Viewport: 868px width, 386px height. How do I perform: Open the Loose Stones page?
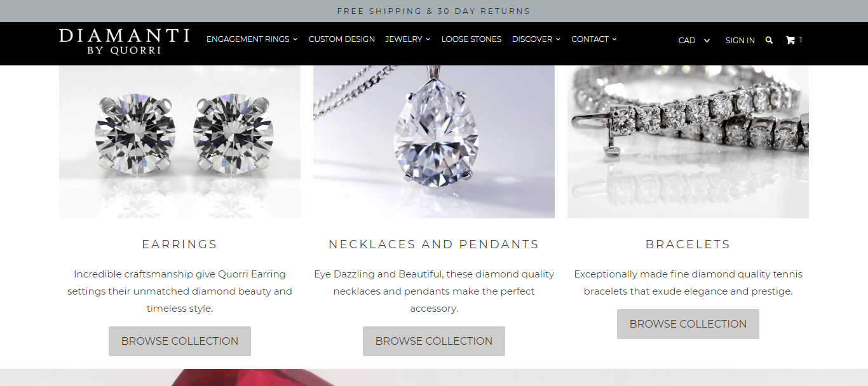(471, 39)
